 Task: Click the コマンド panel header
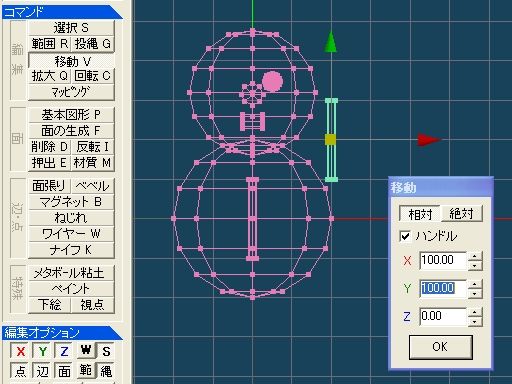(62, 12)
